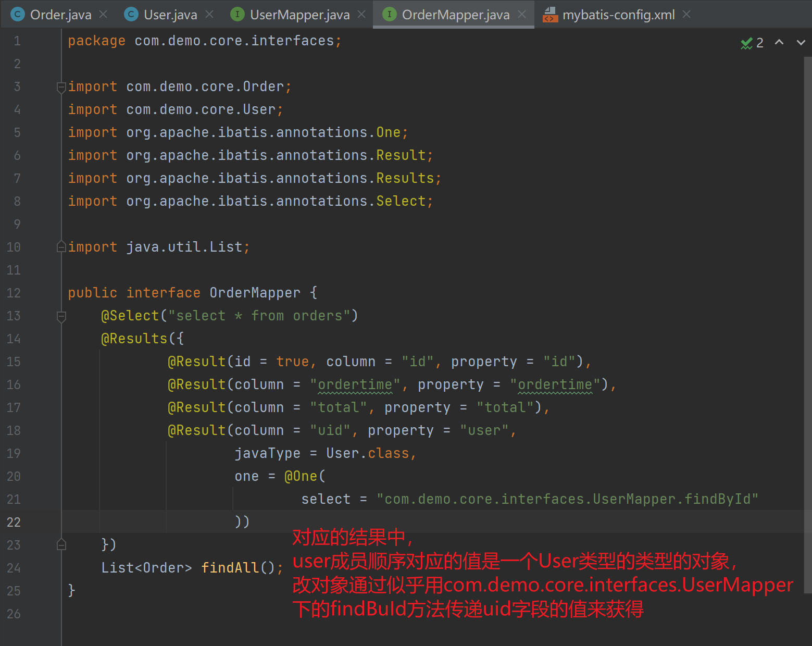
Task: Close the Order.java tab
Action: click(x=103, y=15)
